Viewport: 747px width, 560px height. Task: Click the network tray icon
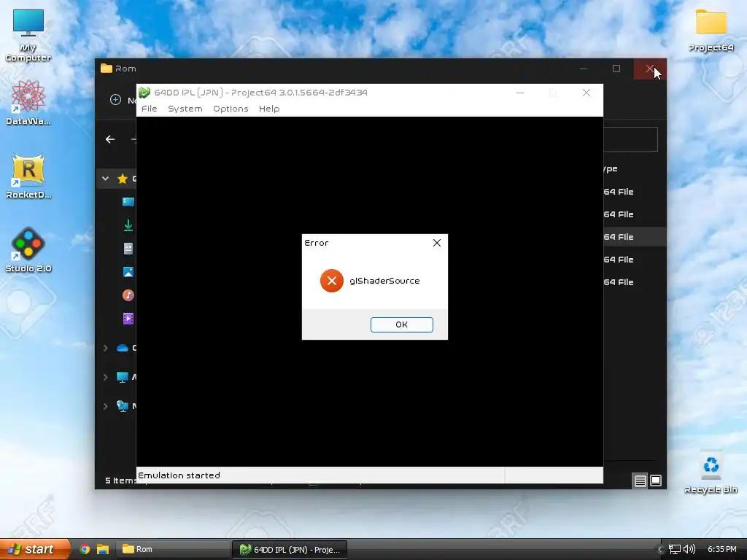point(675,550)
